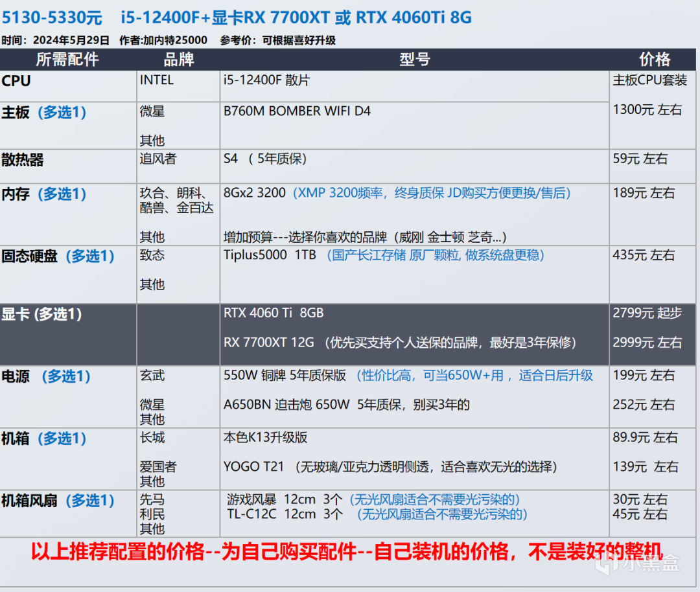Screen dimensions: 700x592
Task: Click the '199元 左右' price
Action: [x=644, y=376]
